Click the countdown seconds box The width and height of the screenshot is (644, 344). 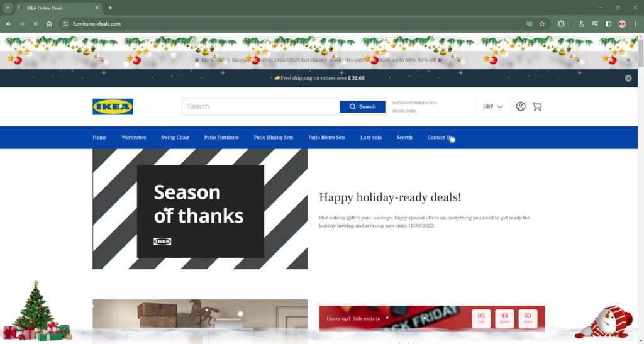coord(528,318)
